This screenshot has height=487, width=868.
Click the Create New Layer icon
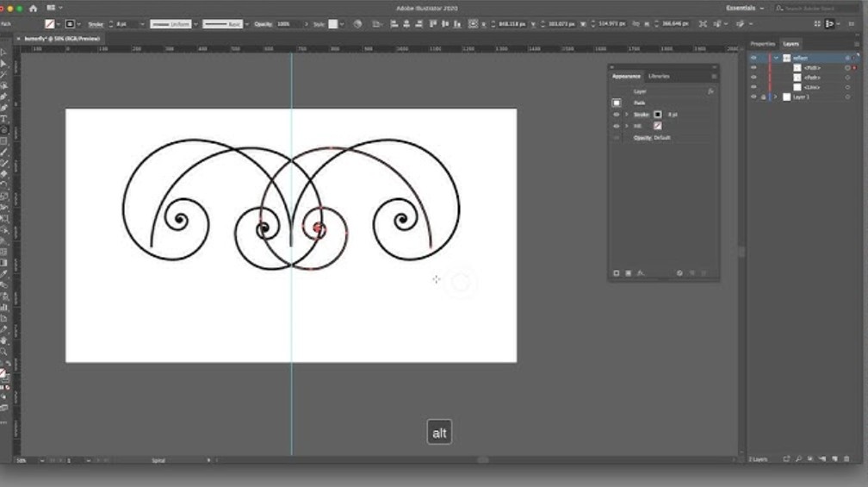(833, 459)
